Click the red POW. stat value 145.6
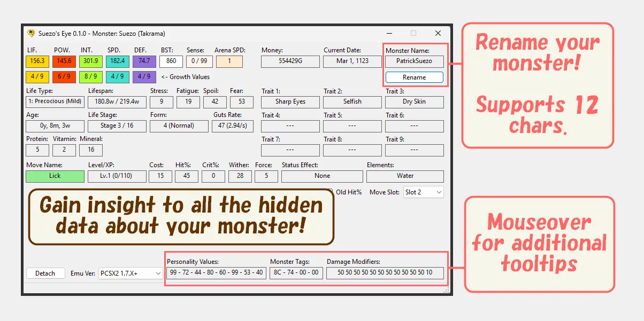 tap(64, 61)
